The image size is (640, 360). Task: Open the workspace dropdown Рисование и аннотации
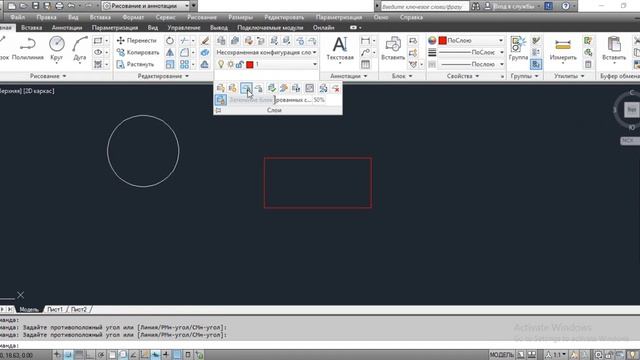(x=147, y=6)
